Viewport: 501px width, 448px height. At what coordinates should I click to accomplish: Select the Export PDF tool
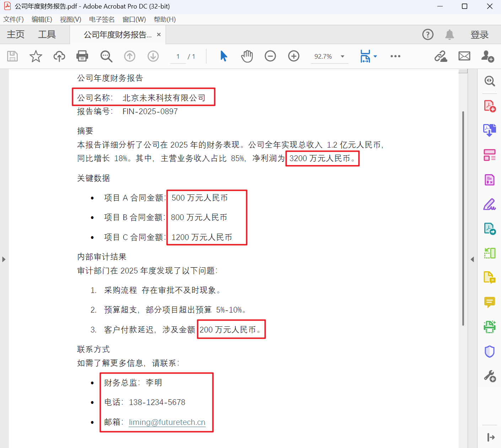click(489, 130)
